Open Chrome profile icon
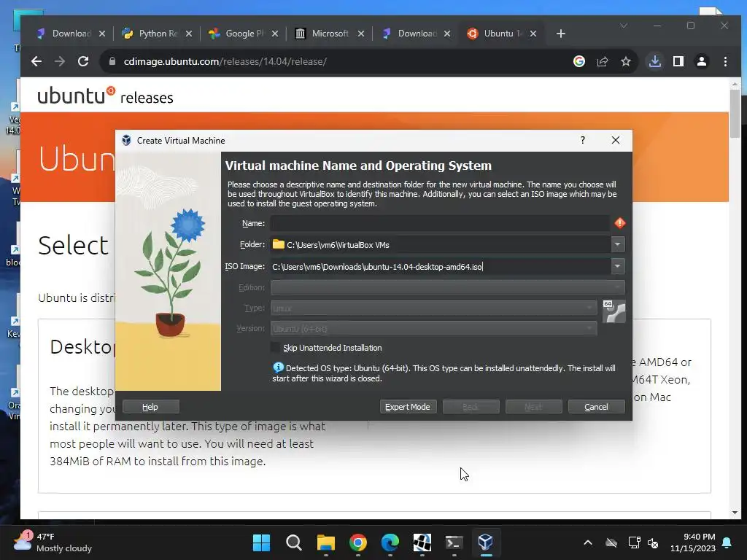Viewport: 747px width, 560px height. coord(702,61)
